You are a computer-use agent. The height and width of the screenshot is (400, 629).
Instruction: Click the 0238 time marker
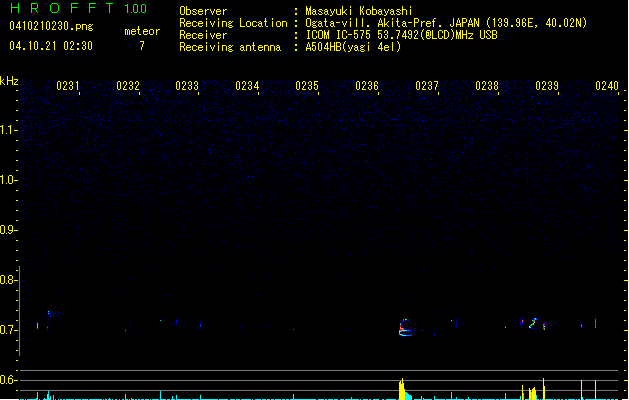click(487, 86)
